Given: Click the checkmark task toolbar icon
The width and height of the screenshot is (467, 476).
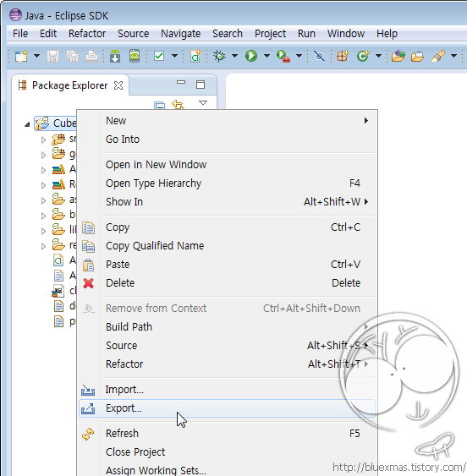Looking at the screenshot, I should click(x=159, y=56).
